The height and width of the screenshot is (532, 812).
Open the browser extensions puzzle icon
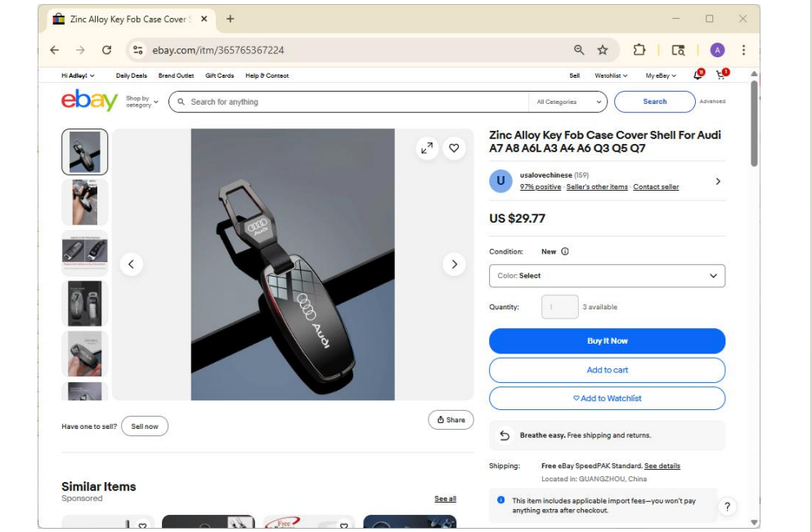pos(639,50)
